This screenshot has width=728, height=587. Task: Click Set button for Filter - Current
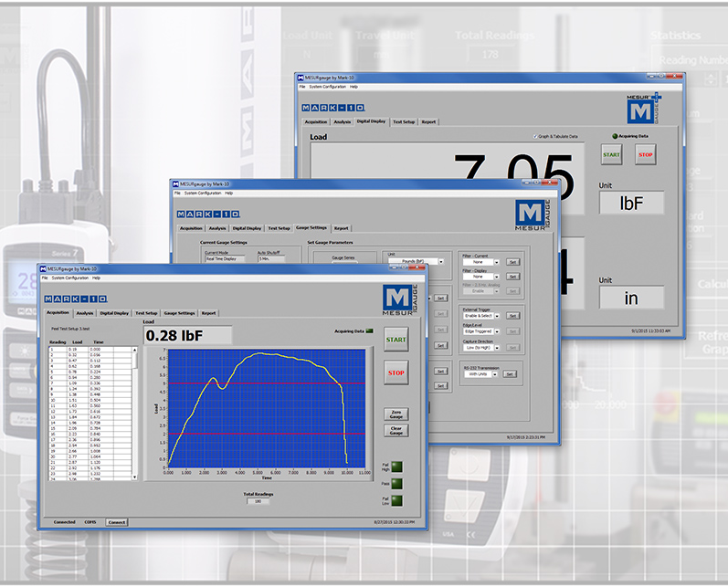[x=513, y=262]
